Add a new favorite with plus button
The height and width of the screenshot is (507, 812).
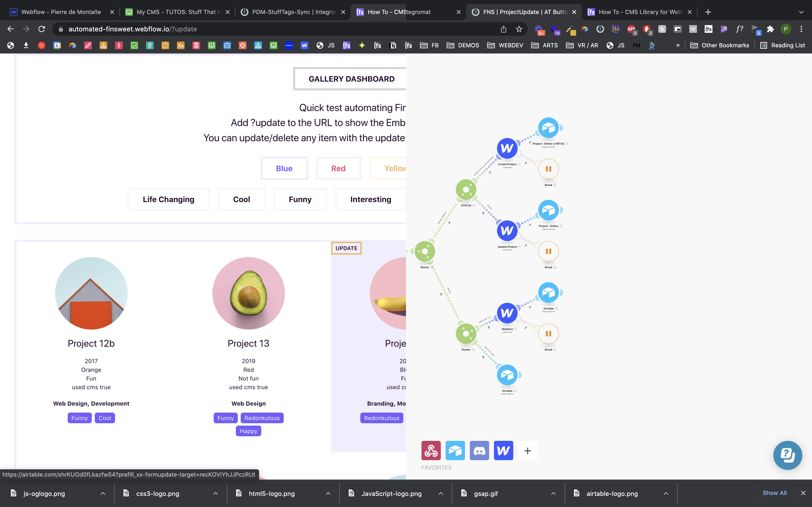[x=528, y=451]
